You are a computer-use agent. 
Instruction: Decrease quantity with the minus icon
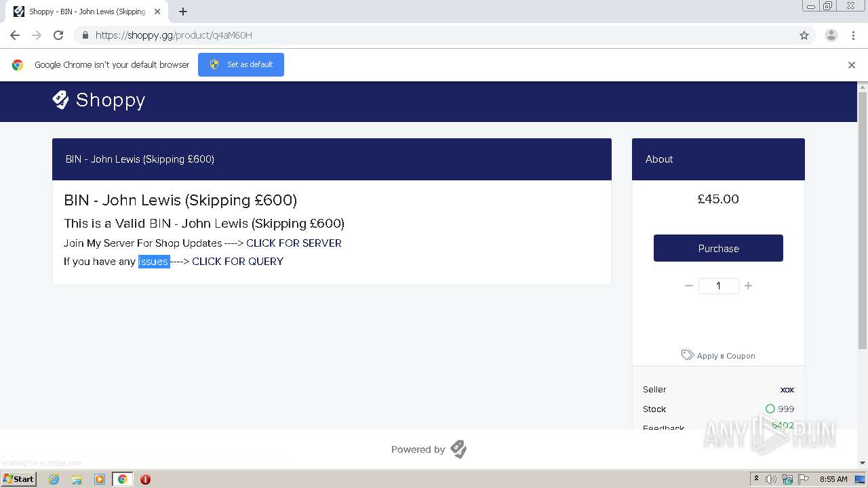[689, 286]
